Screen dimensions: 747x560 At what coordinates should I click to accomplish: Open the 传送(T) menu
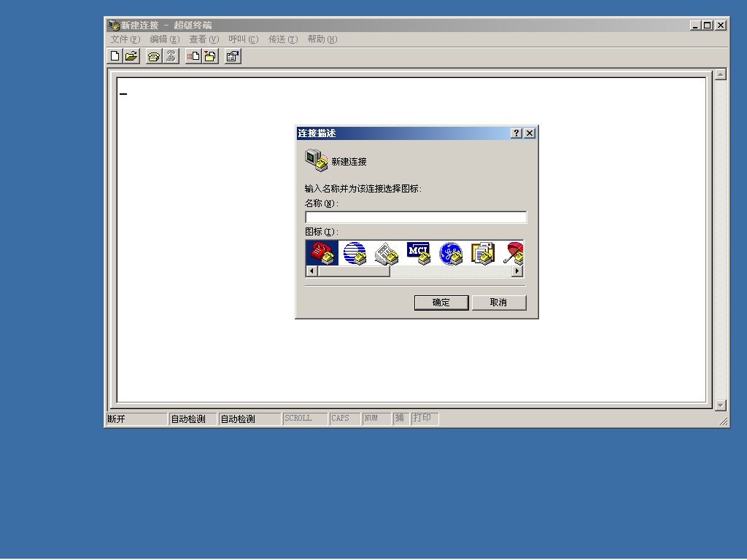click(x=283, y=39)
